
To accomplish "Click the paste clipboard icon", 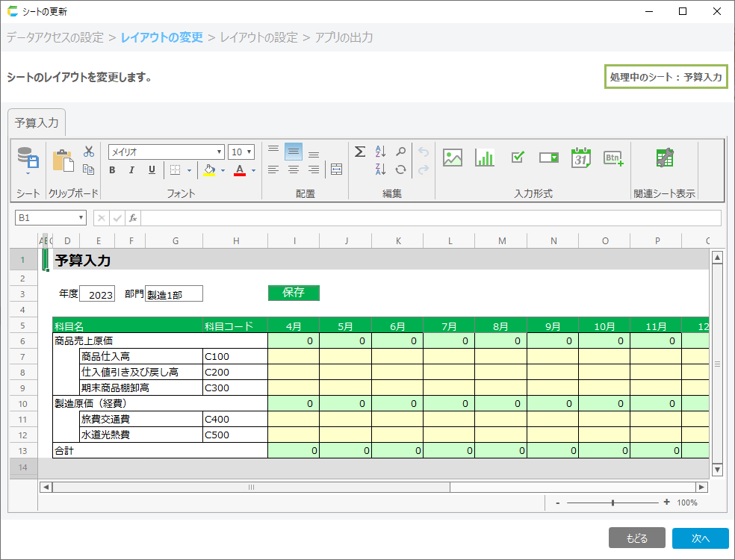I will point(63,161).
